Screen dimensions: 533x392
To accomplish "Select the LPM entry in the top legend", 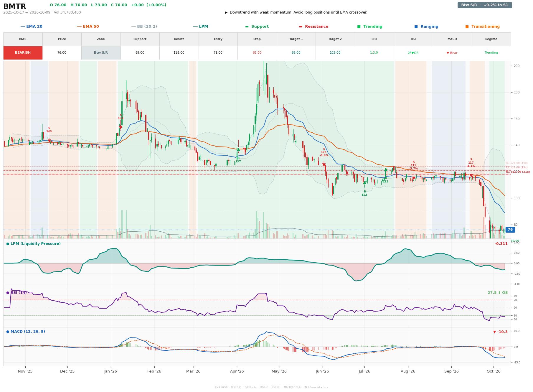I will point(200,27).
